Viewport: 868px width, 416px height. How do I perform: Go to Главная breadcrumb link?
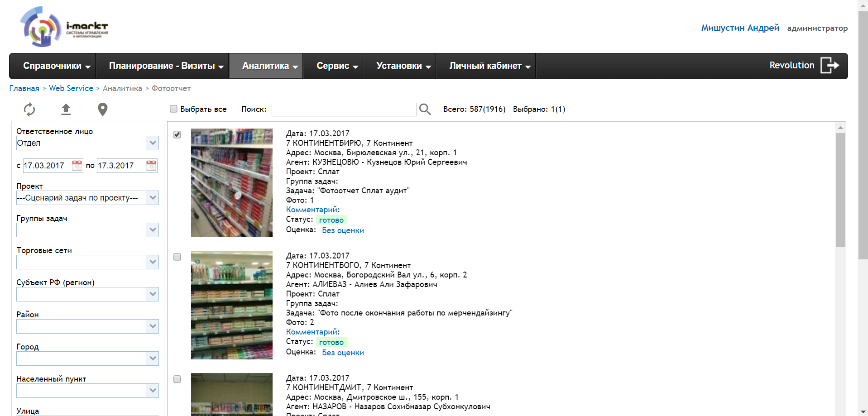pos(24,88)
